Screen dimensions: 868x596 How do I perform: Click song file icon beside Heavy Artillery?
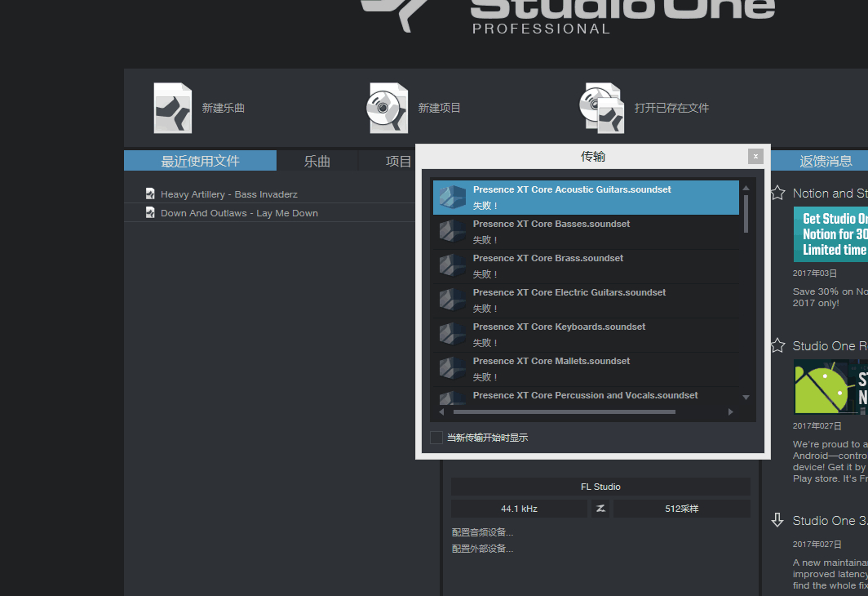click(x=150, y=193)
